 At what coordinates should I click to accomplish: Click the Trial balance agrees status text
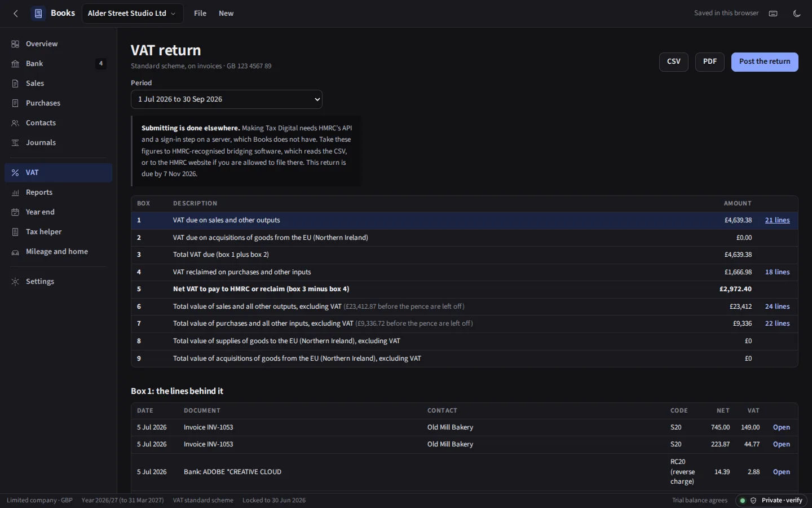pyautogui.click(x=700, y=501)
